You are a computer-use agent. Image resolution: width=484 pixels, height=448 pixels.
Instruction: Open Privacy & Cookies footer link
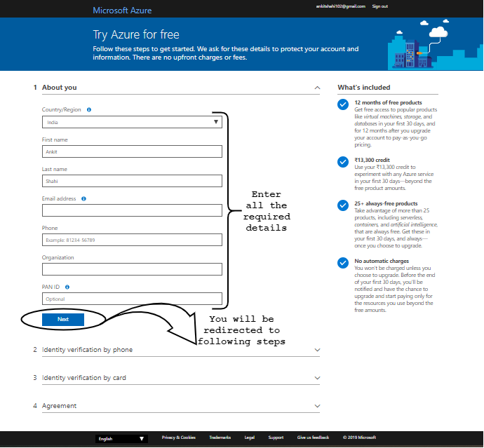click(x=179, y=437)
